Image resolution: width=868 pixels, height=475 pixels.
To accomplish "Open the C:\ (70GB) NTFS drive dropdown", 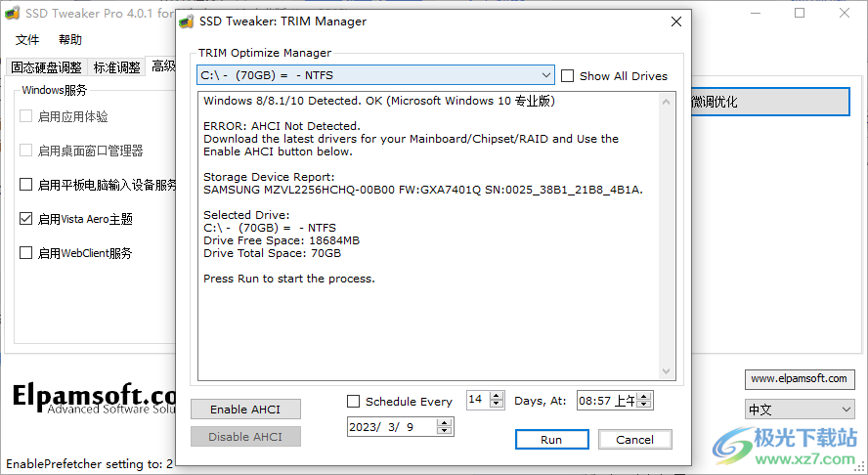I will pyautogui.click(x=375, y=75).
